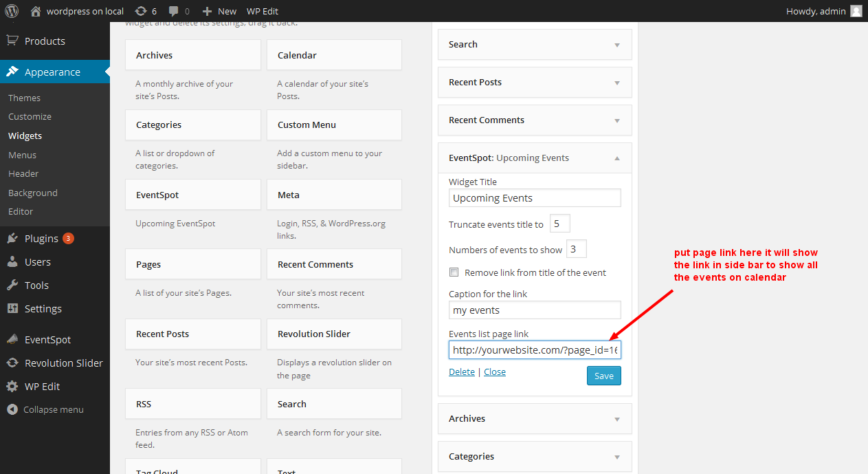Select the available Calendar widget
This screenshot has width=868, height=474.
pos(334,55)
